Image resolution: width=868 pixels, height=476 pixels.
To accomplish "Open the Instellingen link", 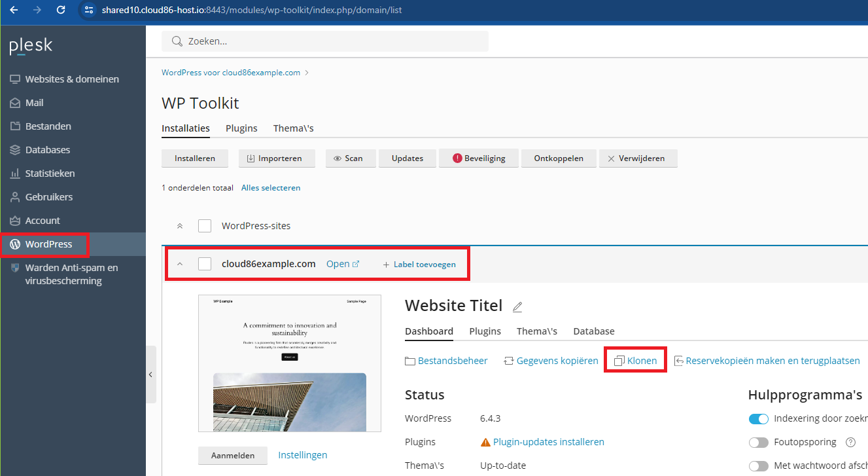I will point(303,455).
